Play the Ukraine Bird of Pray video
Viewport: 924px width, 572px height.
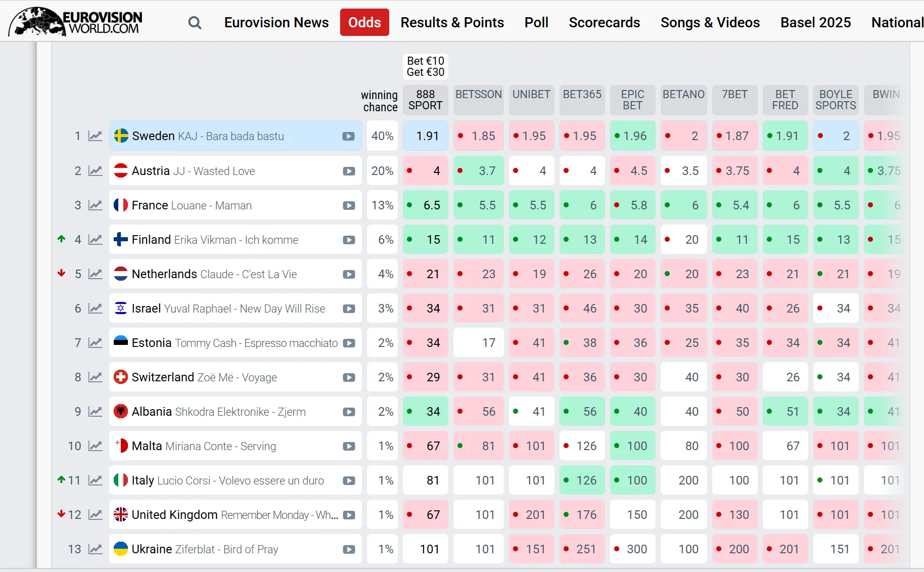click(x=349, y=549)
